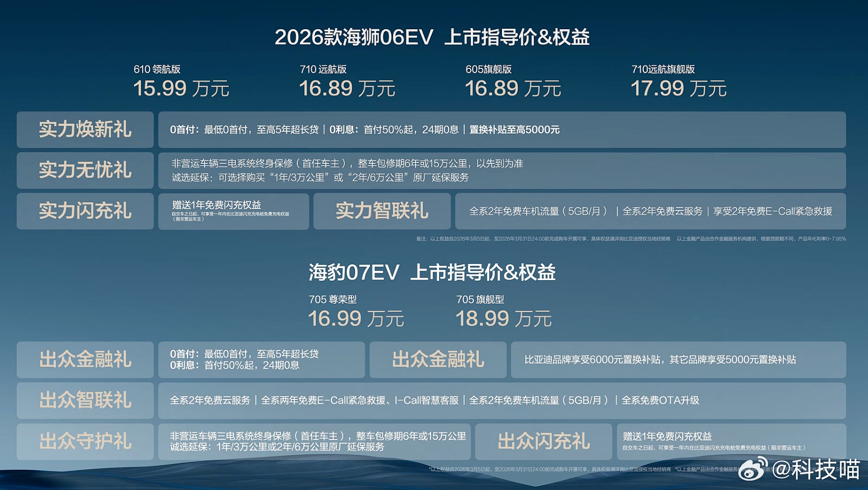Click '赠送1年免费闪充权益' beside 实力闪充礼
The height and width of the screenshot is (490, 868).
(217, 205)
